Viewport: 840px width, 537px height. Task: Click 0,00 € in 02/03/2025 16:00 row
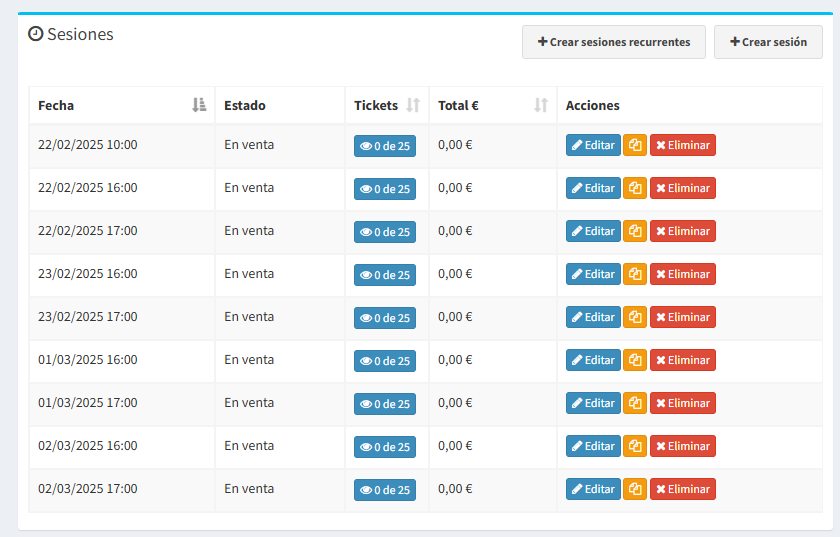click(455, 446)
